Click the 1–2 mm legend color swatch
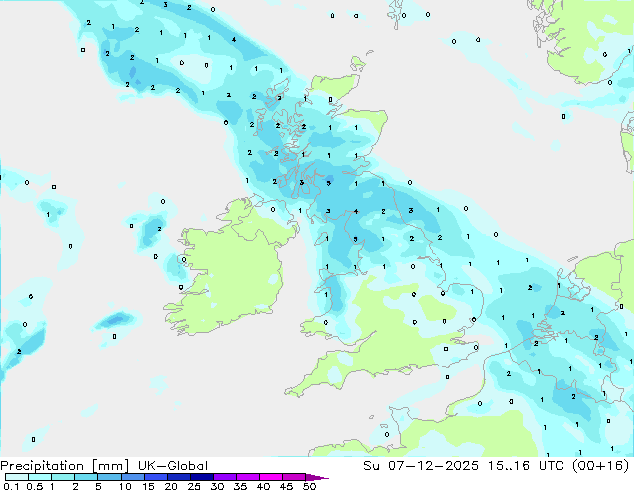Viewport: 634px width, 490px height. [x=63, y=477]
